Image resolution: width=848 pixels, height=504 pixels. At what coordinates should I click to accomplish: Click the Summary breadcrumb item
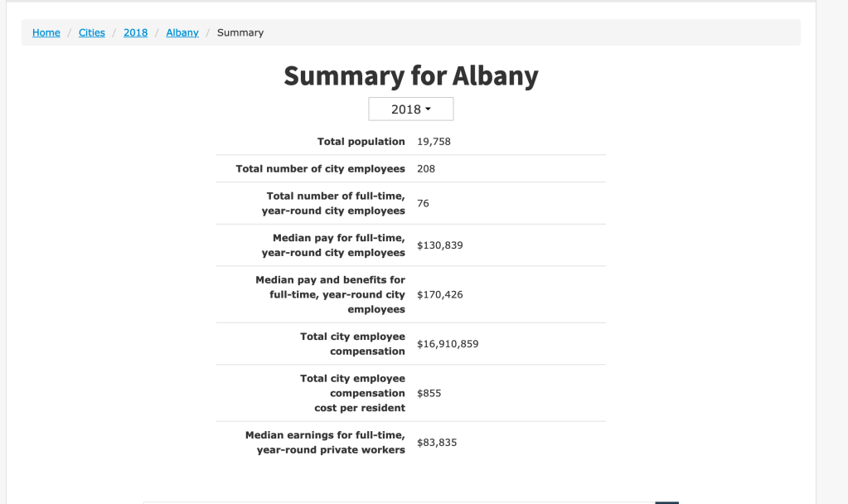(x=240, y=32)
